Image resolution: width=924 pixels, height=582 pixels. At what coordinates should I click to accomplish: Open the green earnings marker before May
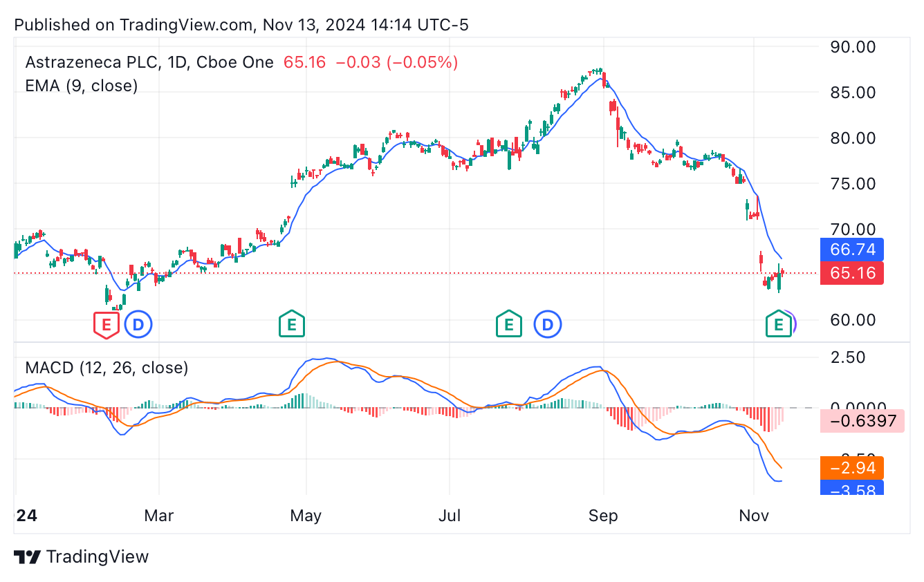(x=292, y=323)
